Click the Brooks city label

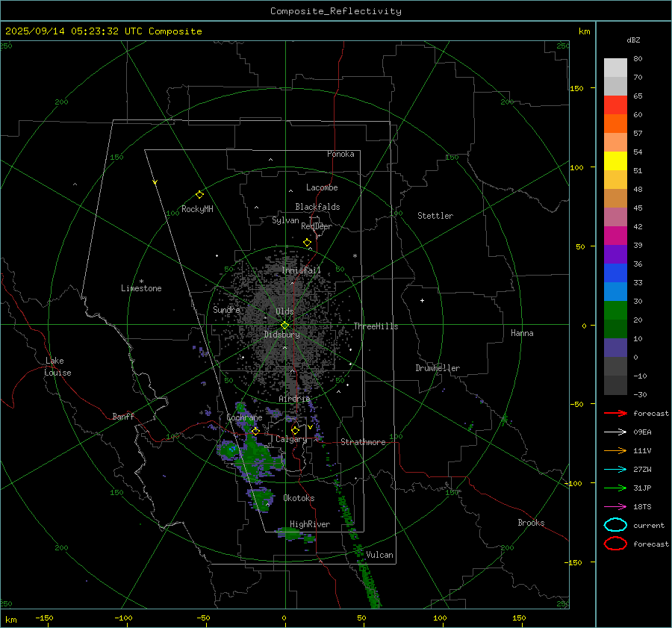tap(531, 523)
